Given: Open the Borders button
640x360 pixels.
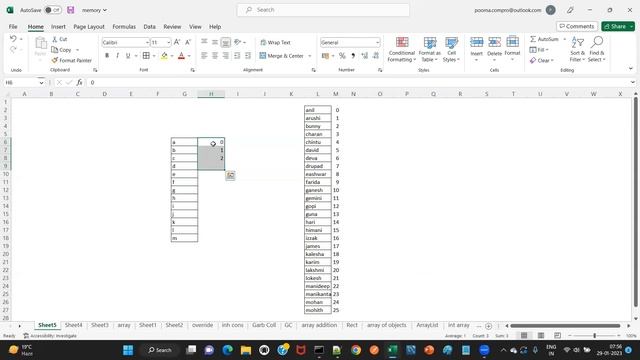Looking at the screenshot, I should (x=146, y=56).
